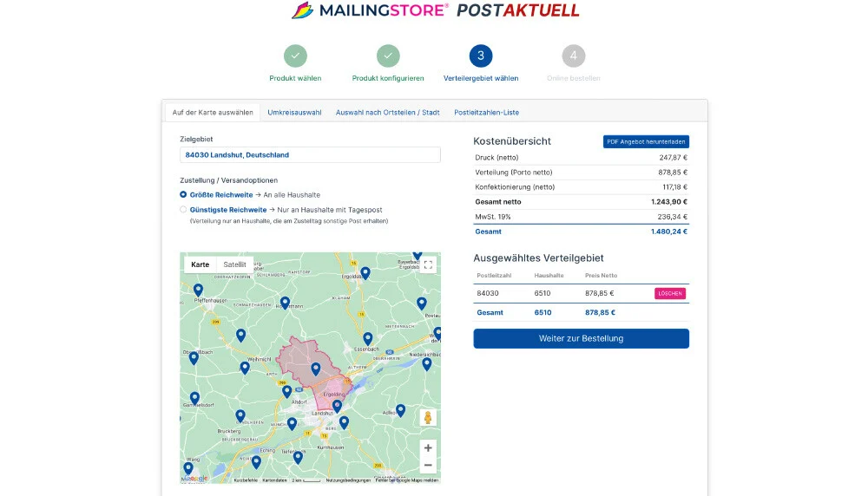Click the 2 km map scale control

[306, 480]
